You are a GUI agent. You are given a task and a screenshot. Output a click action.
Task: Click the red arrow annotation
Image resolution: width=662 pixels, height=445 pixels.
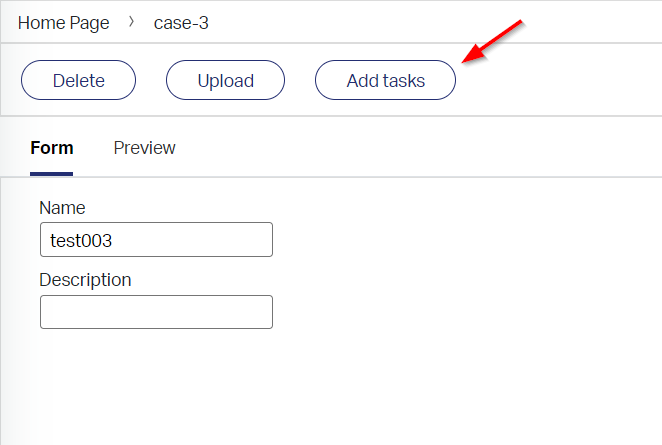click(492, 41)
